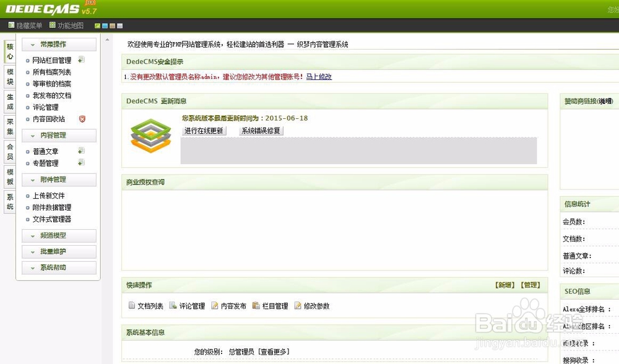Click the 内容发布 pencil icon

[x=215, y=305]
